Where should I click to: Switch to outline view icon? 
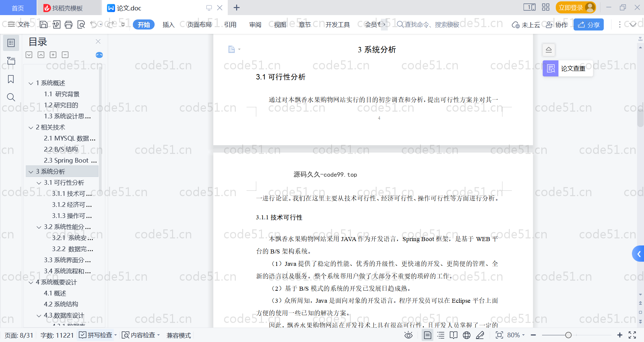441,335
